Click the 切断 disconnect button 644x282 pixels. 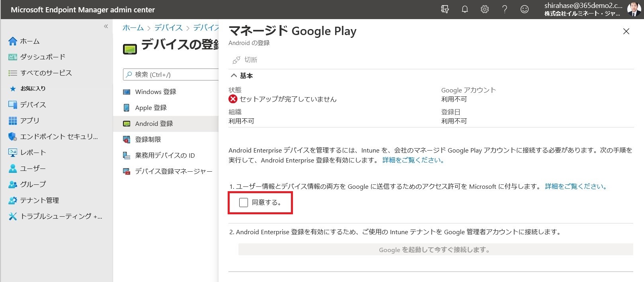245,60
